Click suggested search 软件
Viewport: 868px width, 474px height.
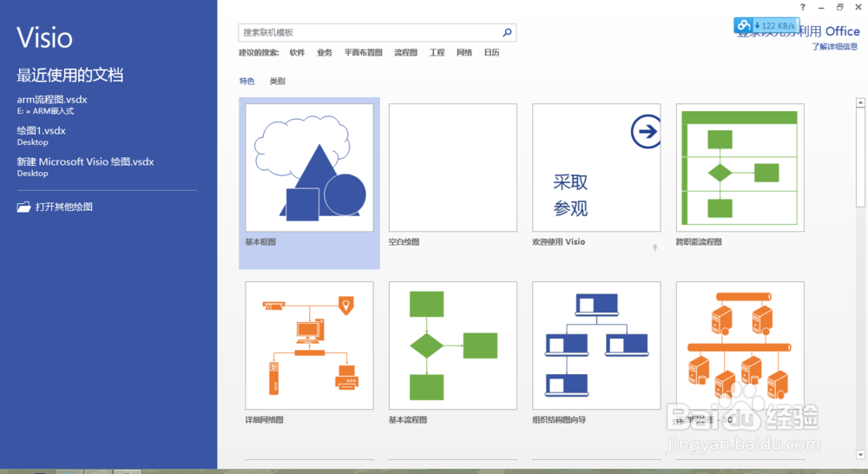point(297,53)
